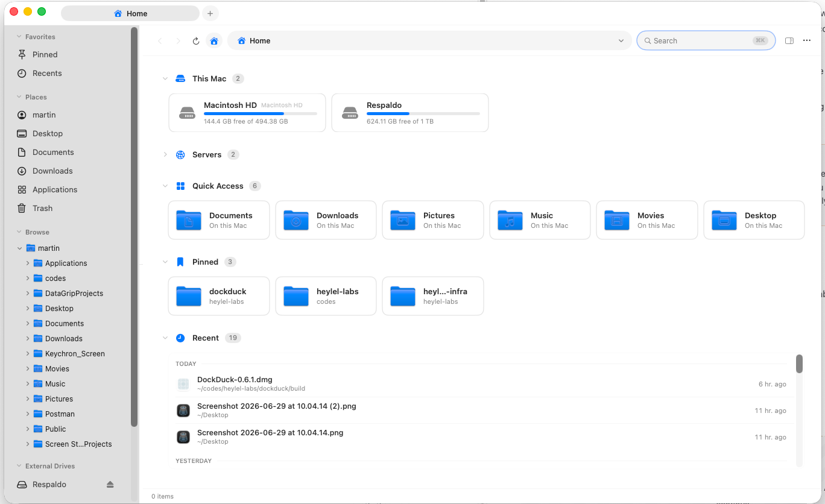This screenshot has width=825, height=504.
Task: Open the pinned heyl...-infra folder
Action: click(x=433, y=296)
